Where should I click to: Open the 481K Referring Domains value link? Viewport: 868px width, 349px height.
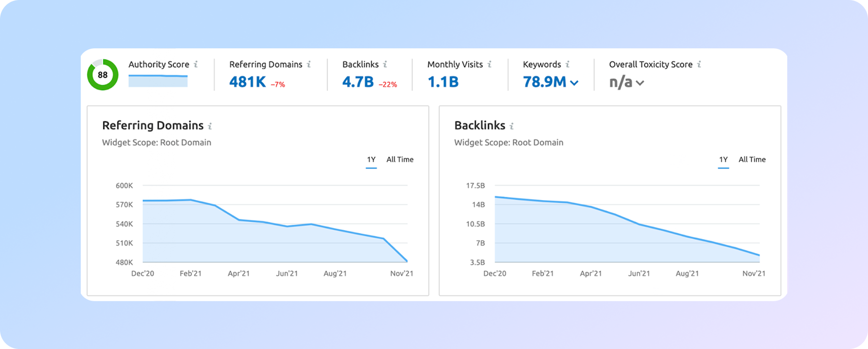248,82
